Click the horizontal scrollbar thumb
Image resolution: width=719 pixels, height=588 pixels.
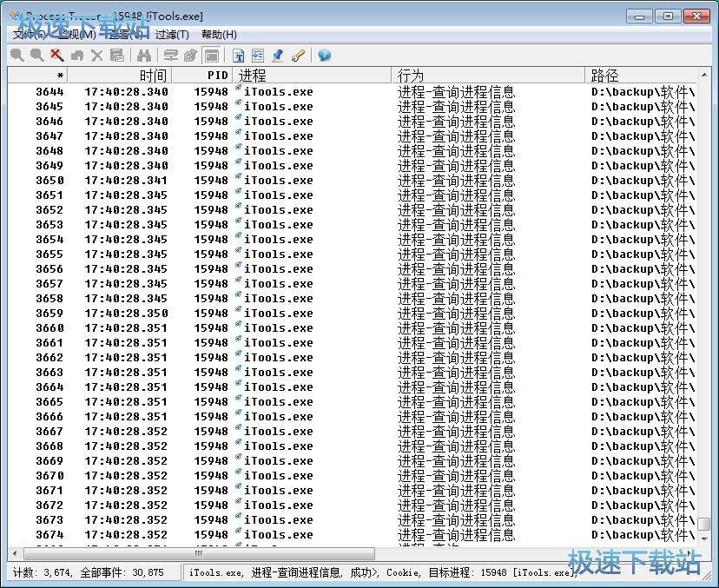[x=199, y=553]
